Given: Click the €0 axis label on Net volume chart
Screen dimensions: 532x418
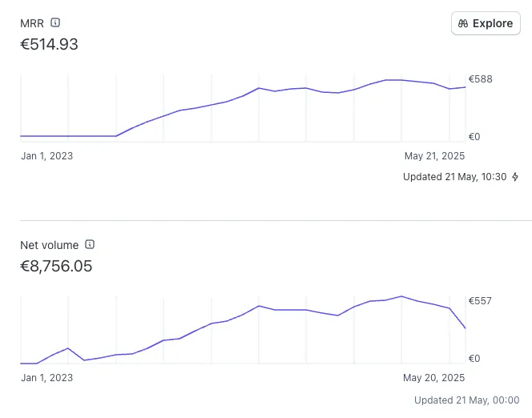Looking at the screenshot, I should (474, 359).
